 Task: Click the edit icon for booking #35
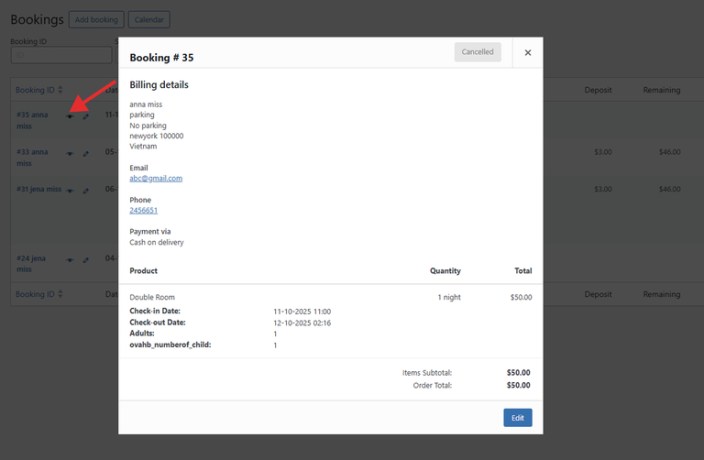pos(85,116)
